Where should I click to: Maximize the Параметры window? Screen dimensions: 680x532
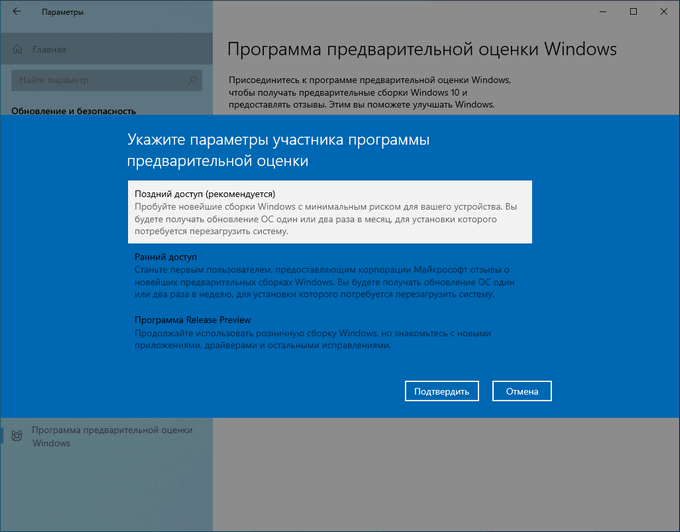(x=633, y=12)
